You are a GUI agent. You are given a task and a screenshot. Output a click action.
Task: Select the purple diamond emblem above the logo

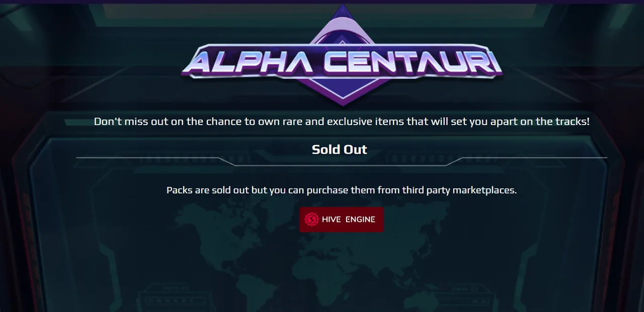pos(343,24)
